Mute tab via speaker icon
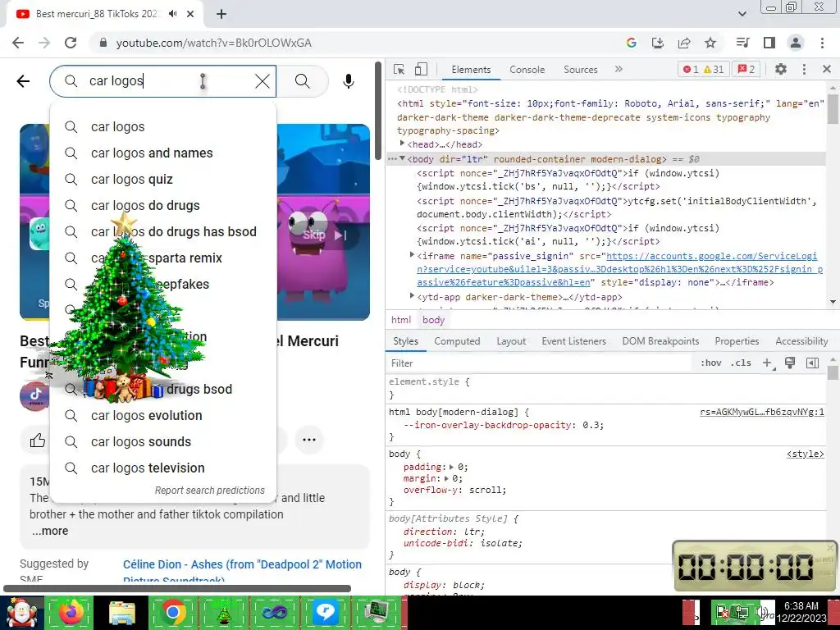Screen dimensions: 840x630 172,14
